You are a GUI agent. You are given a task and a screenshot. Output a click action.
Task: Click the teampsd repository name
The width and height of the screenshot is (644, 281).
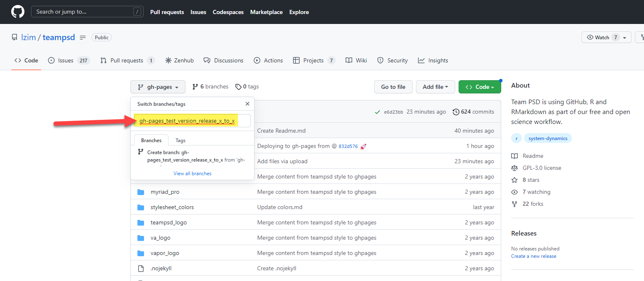[x=59, y=38]
